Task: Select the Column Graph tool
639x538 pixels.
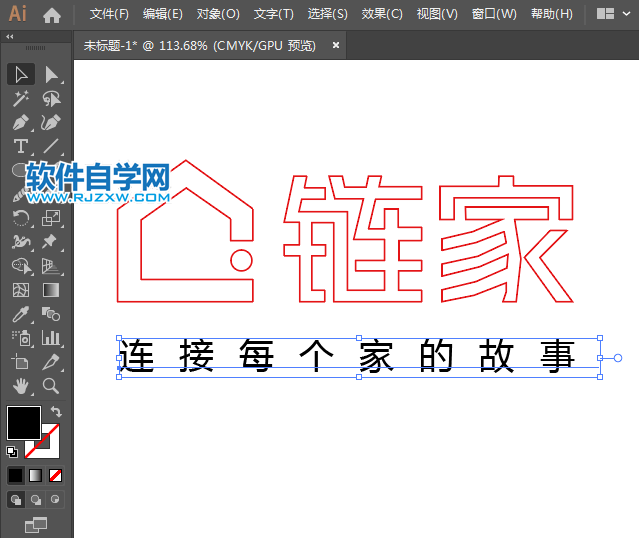Action: point(51,338)
